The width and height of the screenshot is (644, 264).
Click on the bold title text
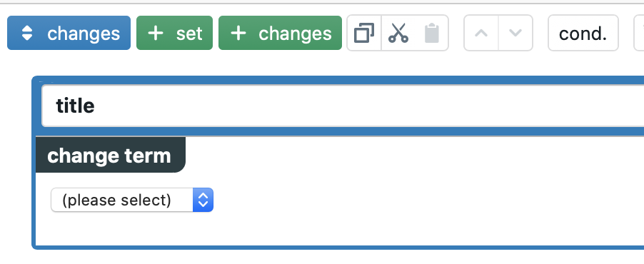75,106
